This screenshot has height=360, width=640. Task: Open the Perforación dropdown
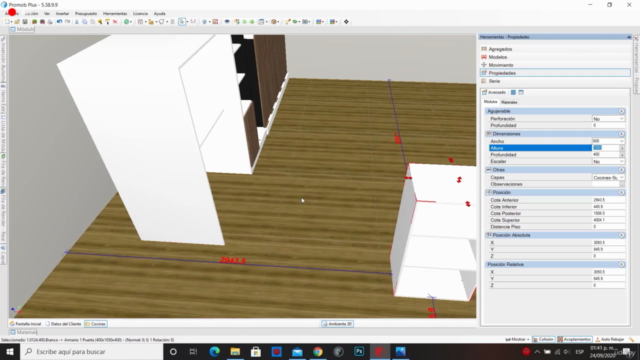coord(621,119)
